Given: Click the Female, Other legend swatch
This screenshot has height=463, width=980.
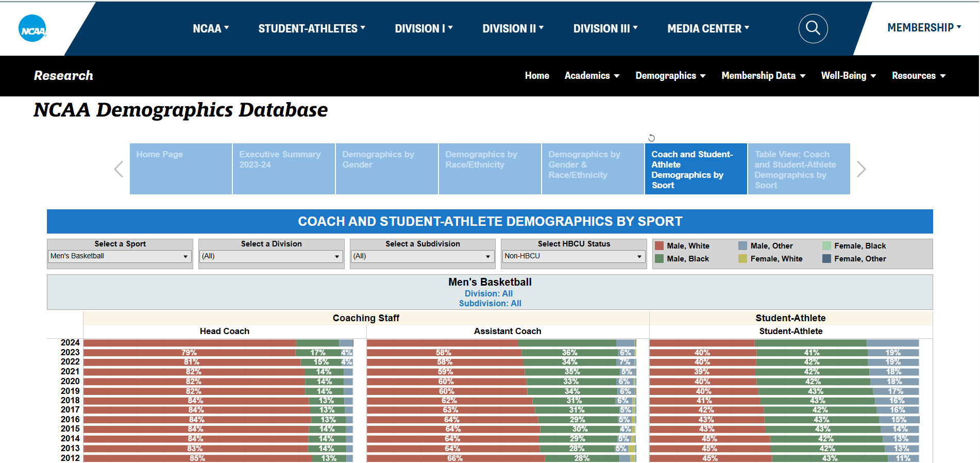Looking at the screenshot, I should click(826, 259).
